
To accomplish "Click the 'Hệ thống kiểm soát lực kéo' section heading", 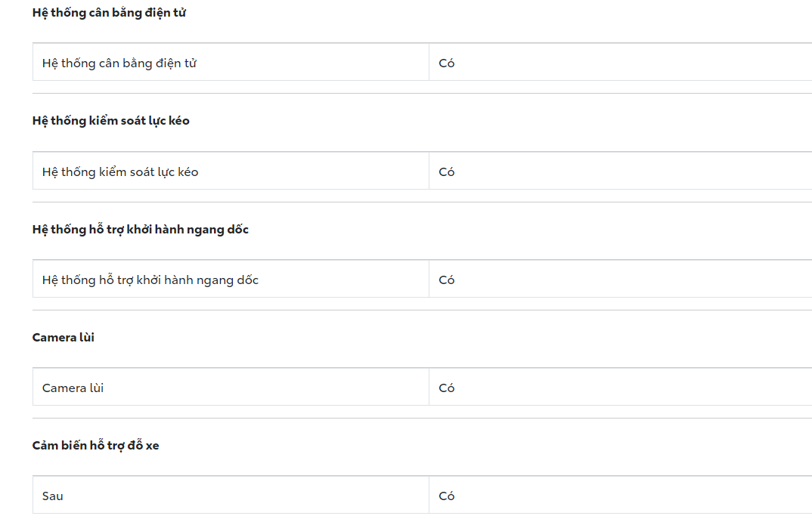I will click(110, 121).
